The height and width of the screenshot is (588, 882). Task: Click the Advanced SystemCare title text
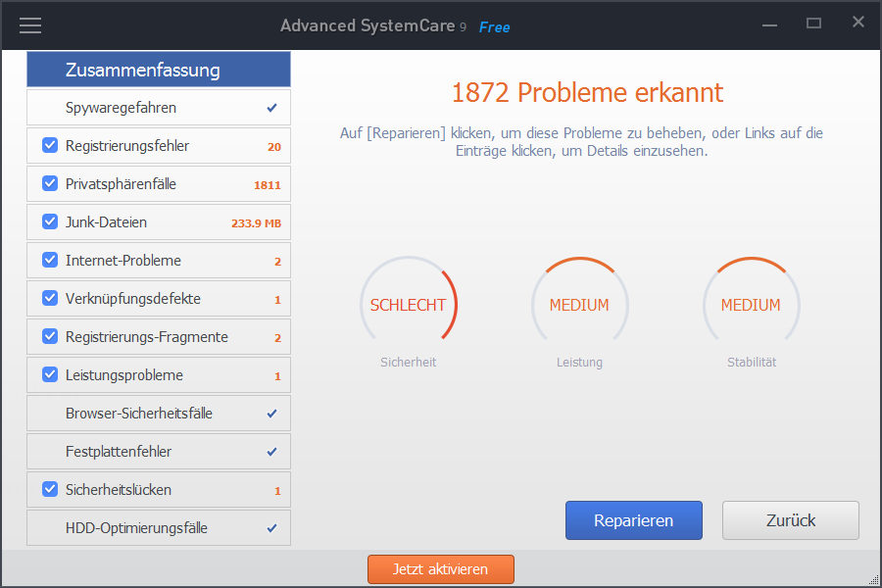(367, 25)
